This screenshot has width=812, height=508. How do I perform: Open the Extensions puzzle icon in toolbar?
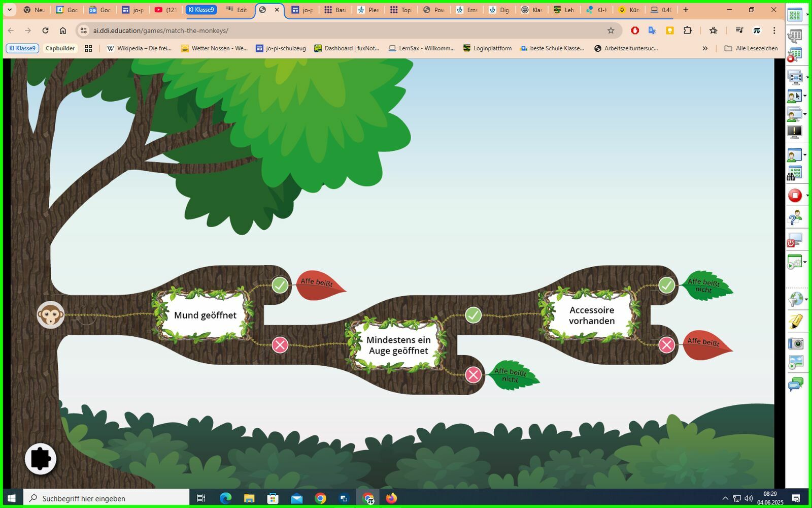click(687, 30)
